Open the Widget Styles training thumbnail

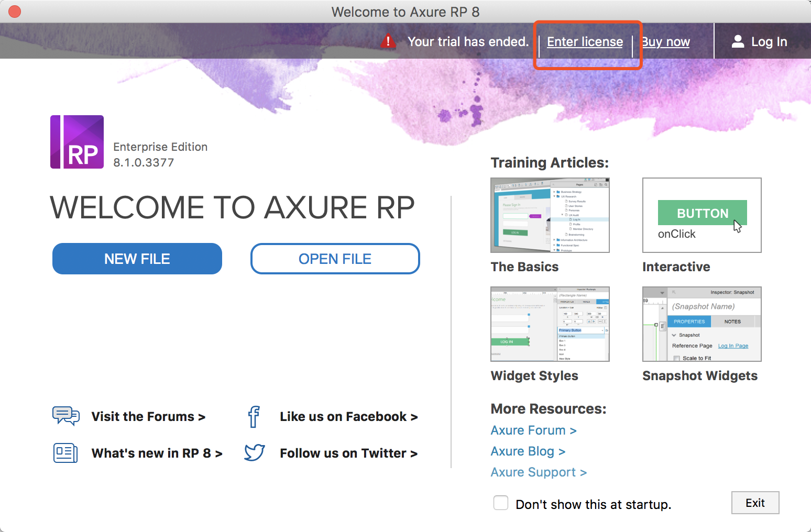(550, 324)
